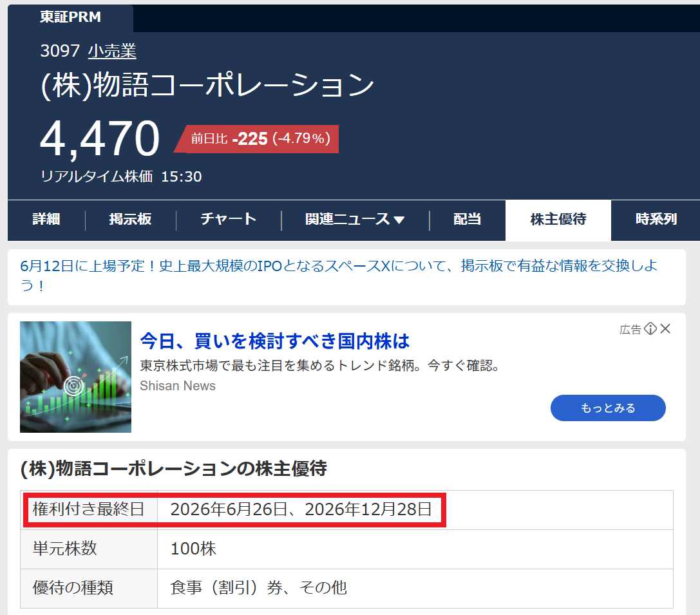Open the SpaceX IPO notice link
The width and height of the screenshot is (700, 615).
[339, 276]
